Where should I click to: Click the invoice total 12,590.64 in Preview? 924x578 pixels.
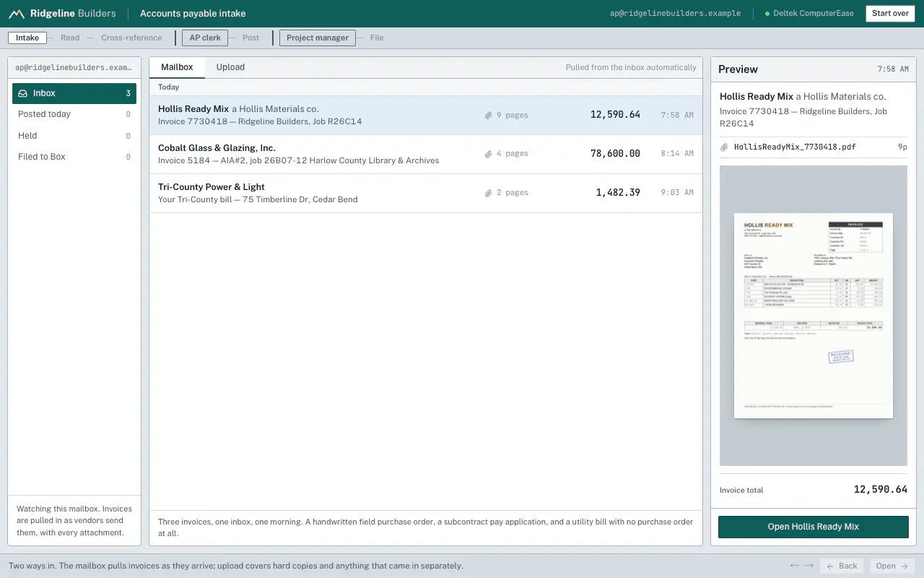click(x=880, y=490)
